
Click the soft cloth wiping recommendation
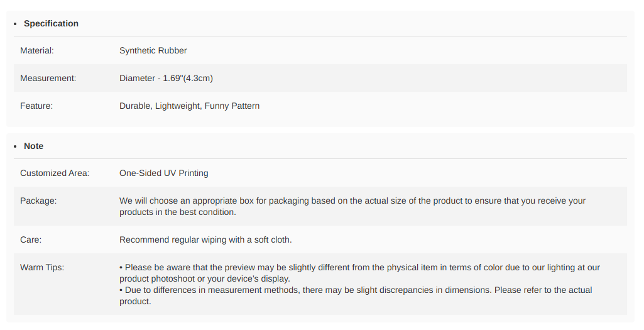point(205,239)
